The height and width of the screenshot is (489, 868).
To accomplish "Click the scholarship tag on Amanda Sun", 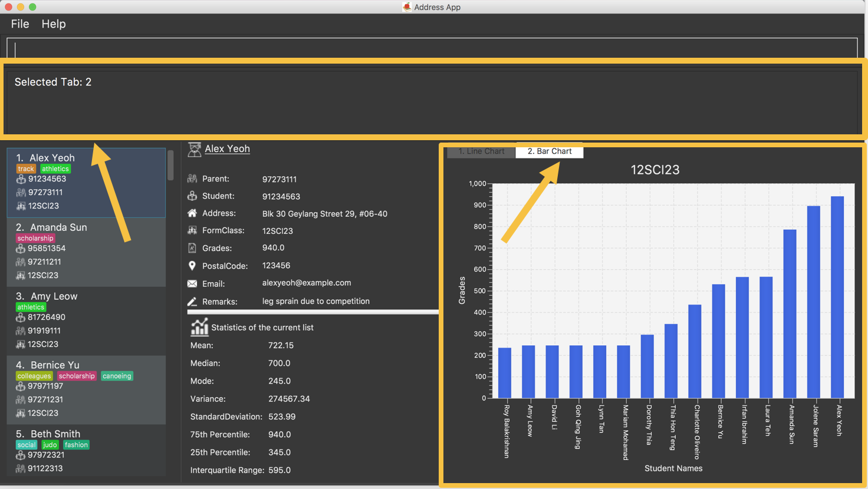I will pos(35,239).
